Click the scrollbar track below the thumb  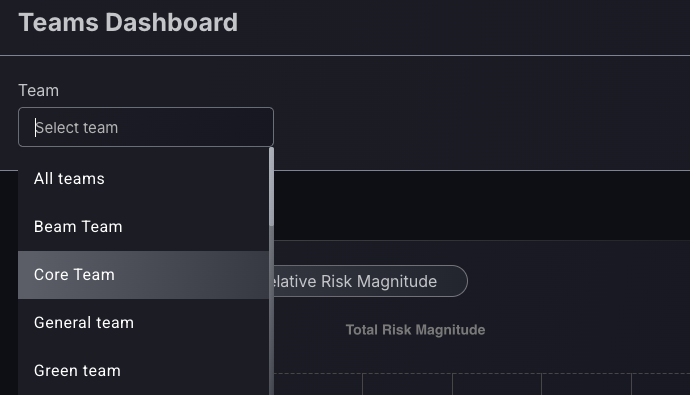(x=272, y=310)
